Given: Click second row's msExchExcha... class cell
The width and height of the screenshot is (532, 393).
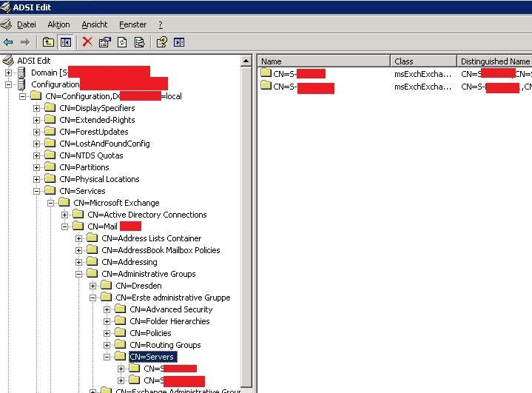Looking at the screenshot, I should coord(422,87).
